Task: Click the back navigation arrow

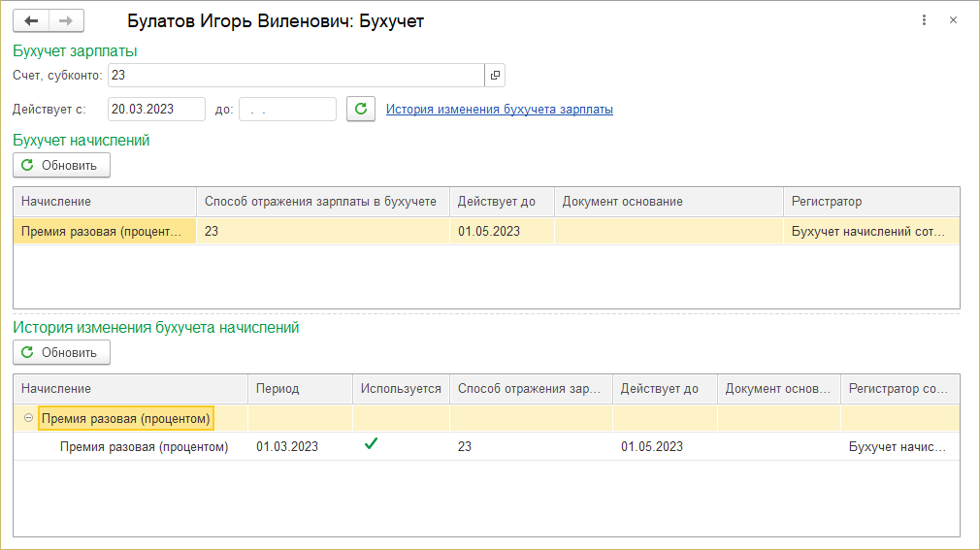Action: point(31,20)
